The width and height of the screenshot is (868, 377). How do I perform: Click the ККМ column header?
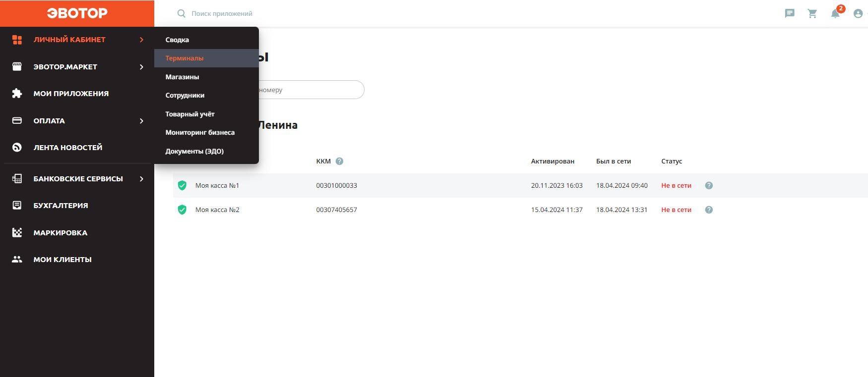[323, 161]
